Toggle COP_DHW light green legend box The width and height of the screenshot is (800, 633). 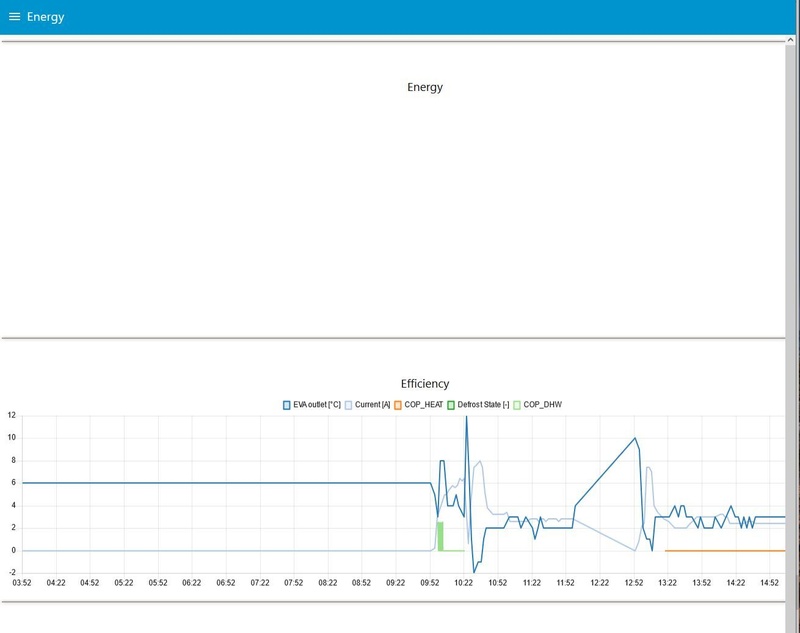pyautogui.click(x=517, y=405)
